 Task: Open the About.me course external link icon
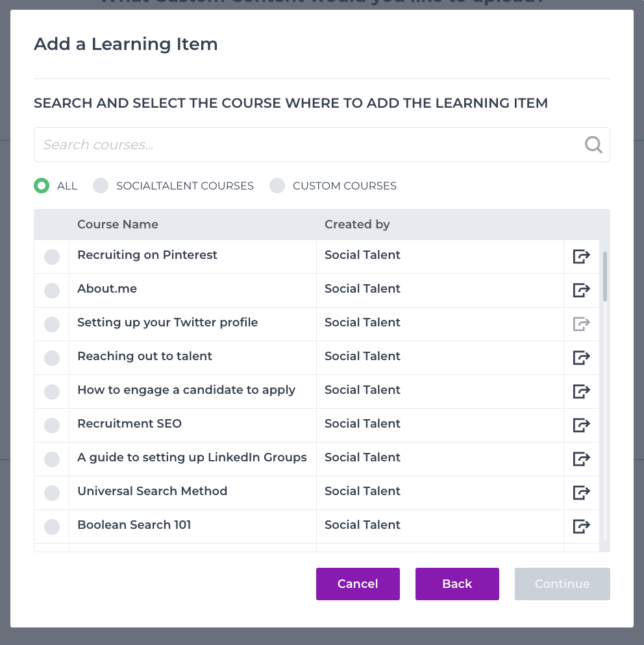pos(582,290)
